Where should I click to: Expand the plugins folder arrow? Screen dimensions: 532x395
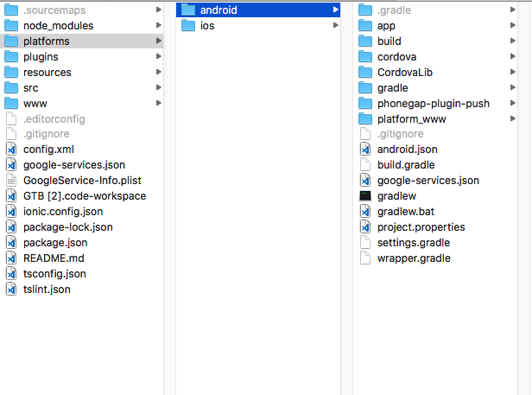click(x=158, y=56)
